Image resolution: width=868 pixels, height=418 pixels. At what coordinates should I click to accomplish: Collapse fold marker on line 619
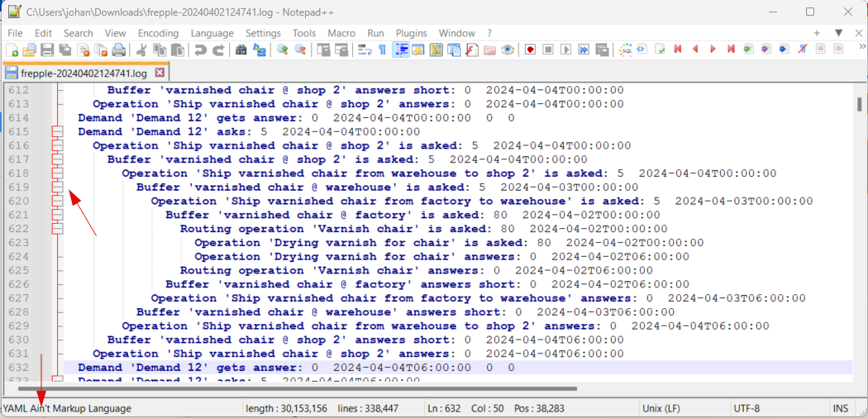[x=57, y=188]
